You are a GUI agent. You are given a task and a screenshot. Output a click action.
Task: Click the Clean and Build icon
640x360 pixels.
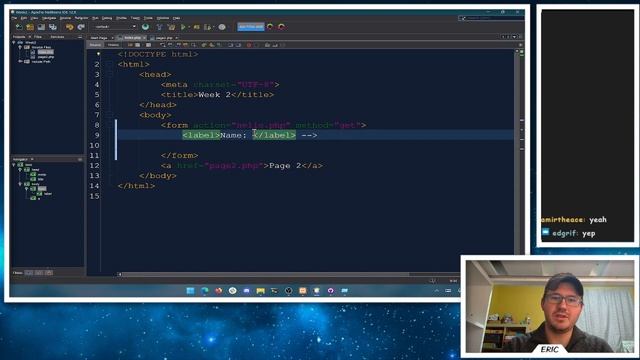click(x=171, y=27)
